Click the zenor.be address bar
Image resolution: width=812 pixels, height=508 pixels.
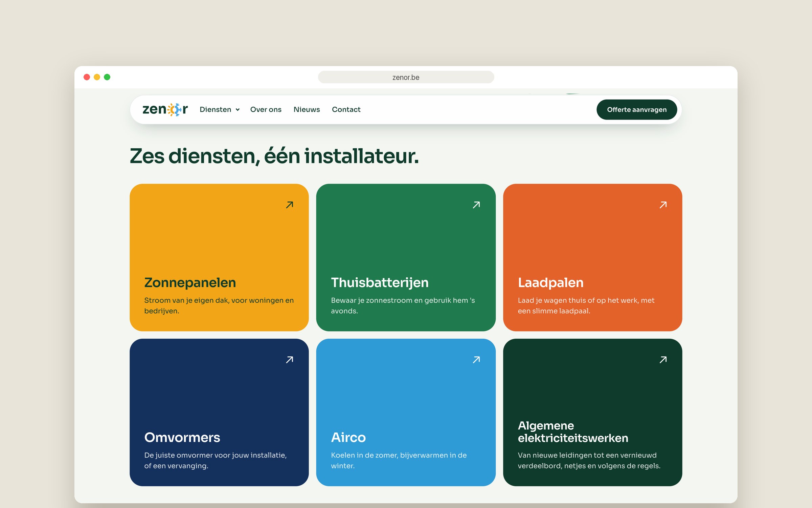tap(406, 77)
